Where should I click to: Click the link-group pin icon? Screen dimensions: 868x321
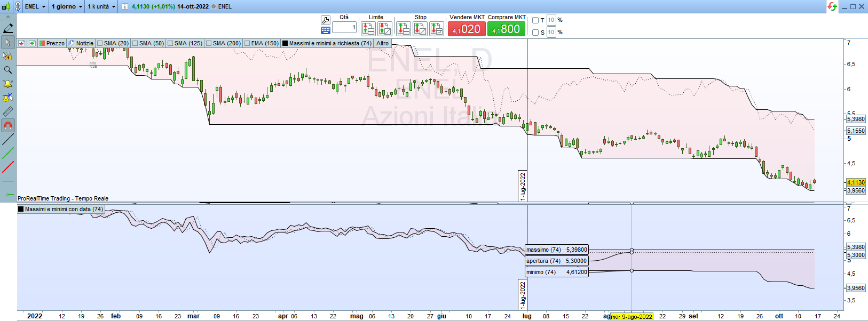click(x=18, y=6)
